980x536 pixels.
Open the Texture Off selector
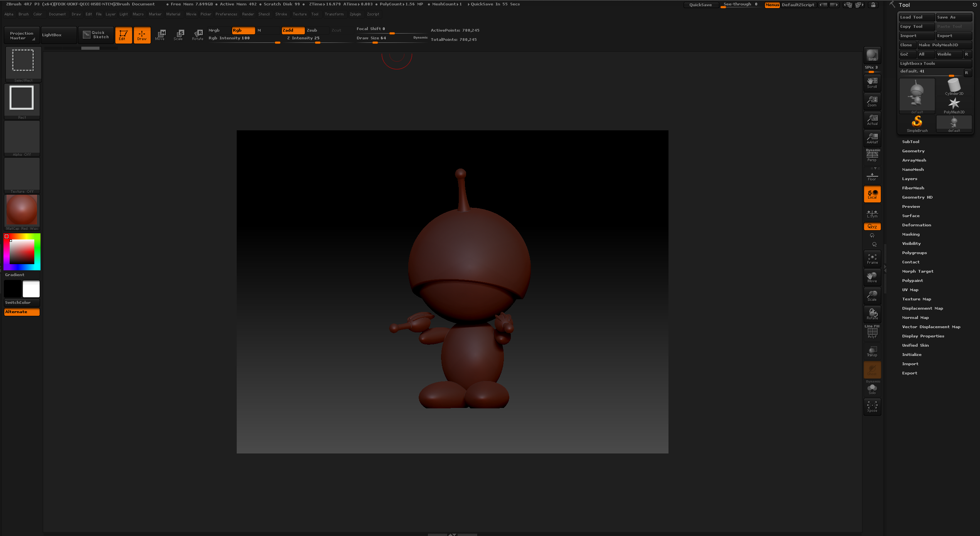point(22,175)
